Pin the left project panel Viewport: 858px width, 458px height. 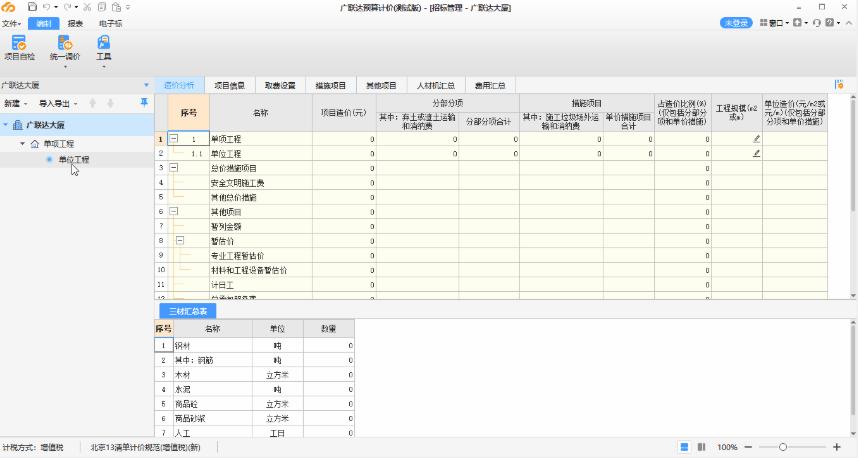pos(144,103)
